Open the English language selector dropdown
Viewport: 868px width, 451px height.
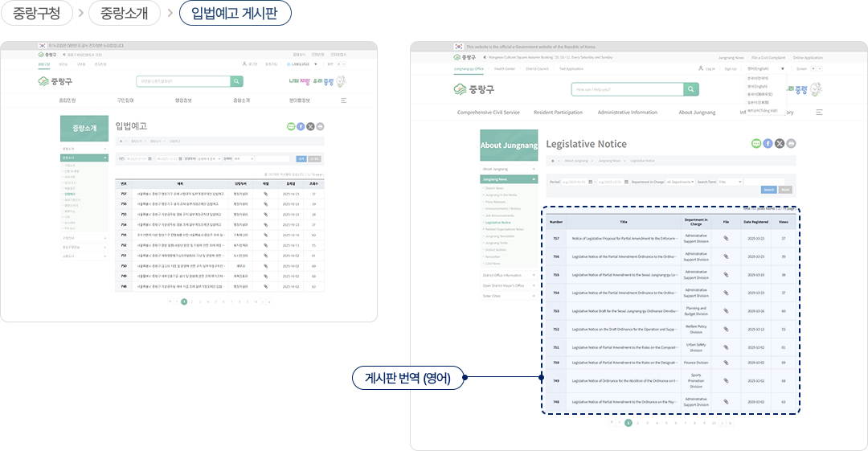(x=760, y=69)
